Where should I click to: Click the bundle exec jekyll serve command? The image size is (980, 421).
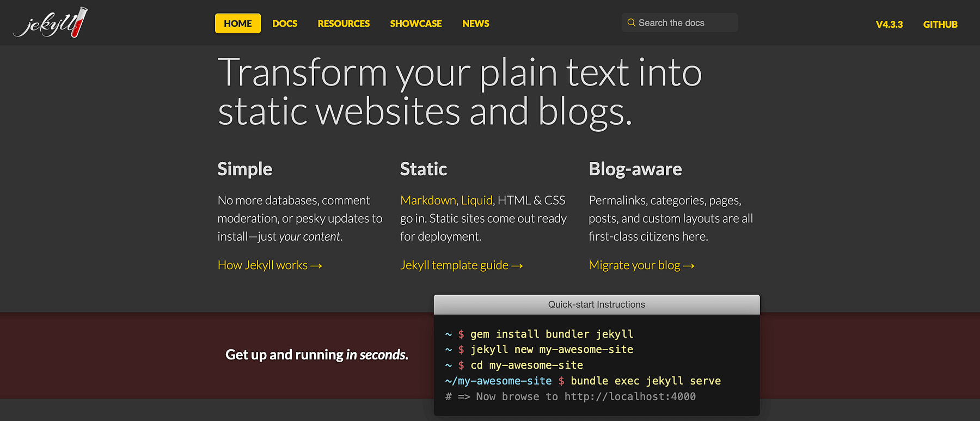(645, 381)
